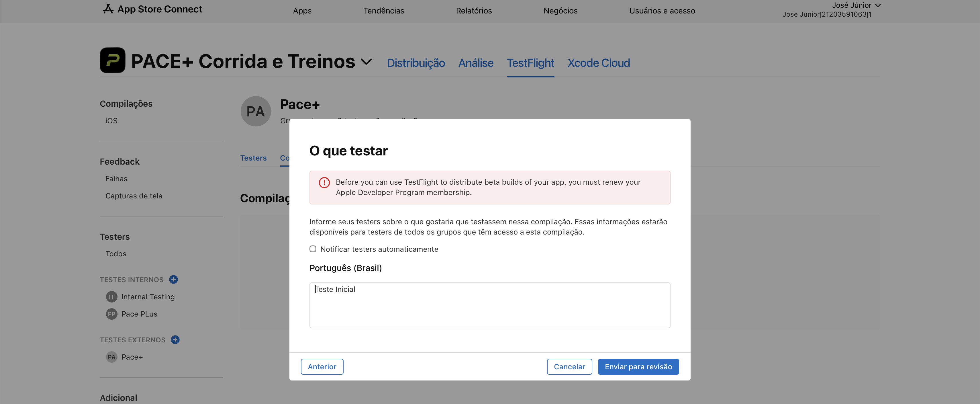Click the PA group avatar beside Pace+ title
Viewport: 980px width, 404px height.
[256, 111]
